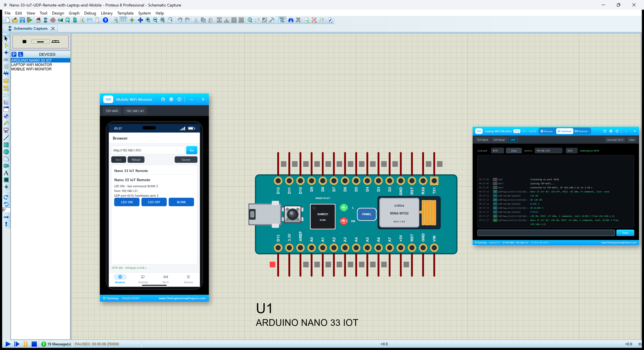Open the Template menu
This screenshot has height=350, width=644.
pyautogui.click(x=125, y=13)
